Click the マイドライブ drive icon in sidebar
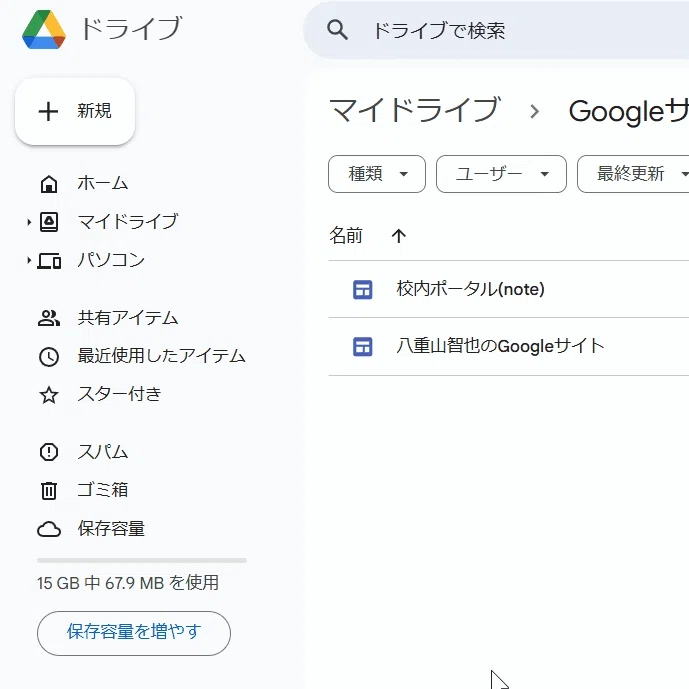This screenshot has width=689, height=689. pos(49,222)
